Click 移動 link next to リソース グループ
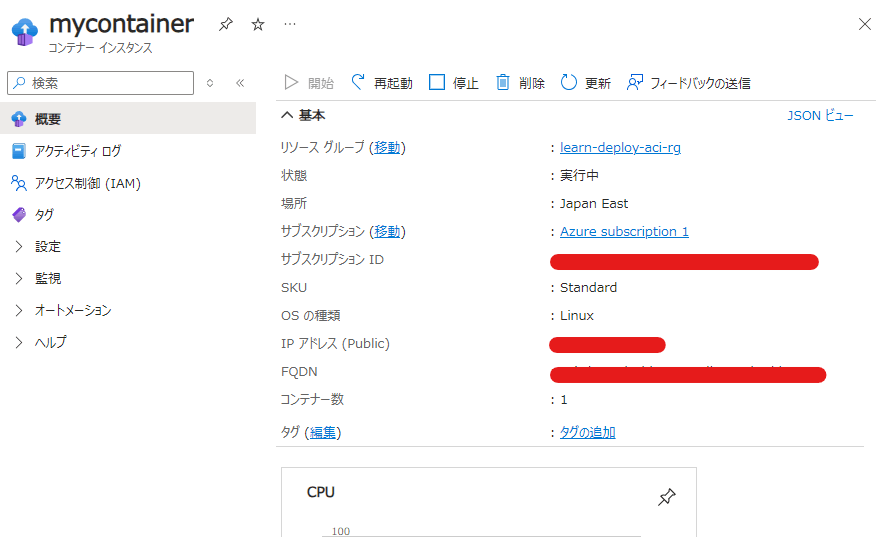 point(387,148)
